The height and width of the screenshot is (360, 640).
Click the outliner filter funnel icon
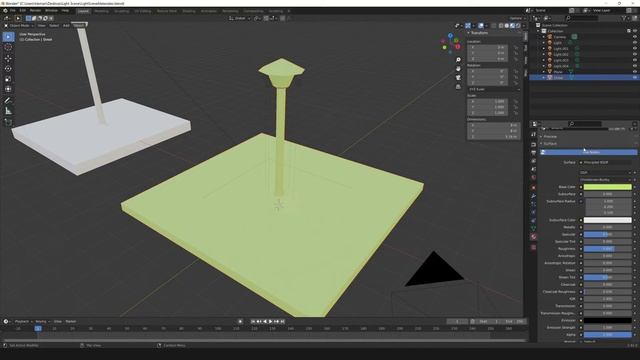click(x=624, y=18)
